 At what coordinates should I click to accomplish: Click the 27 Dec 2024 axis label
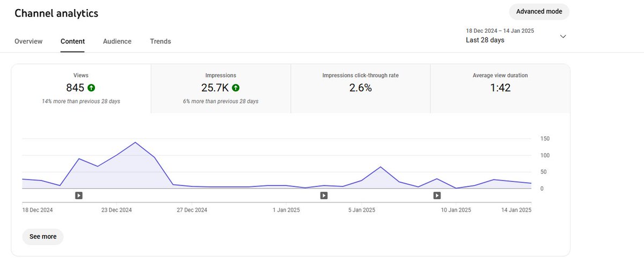coord(192,210)
